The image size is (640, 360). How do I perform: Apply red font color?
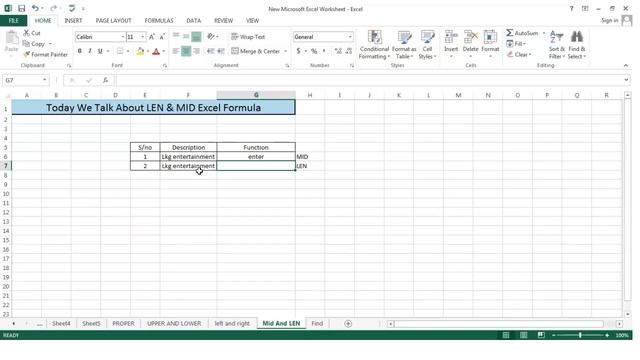click(x=156, y=51)
